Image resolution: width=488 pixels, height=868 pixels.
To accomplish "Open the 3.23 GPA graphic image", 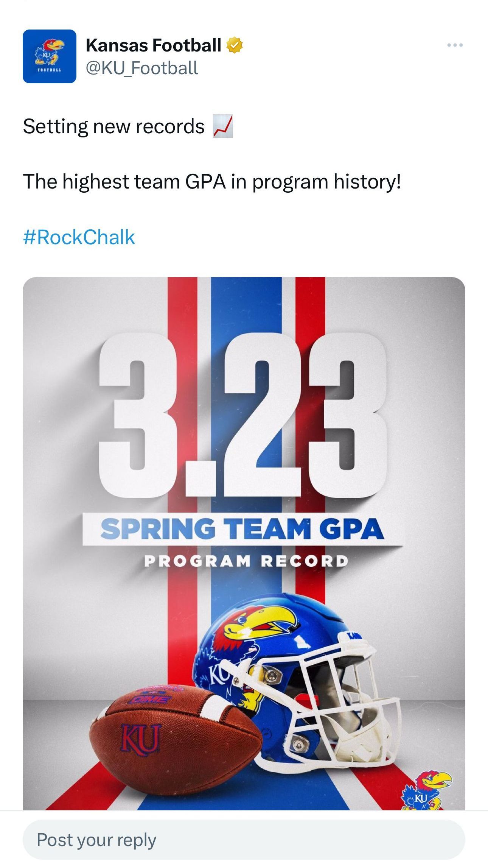I will pyautogui.click(x=244, y=544).
